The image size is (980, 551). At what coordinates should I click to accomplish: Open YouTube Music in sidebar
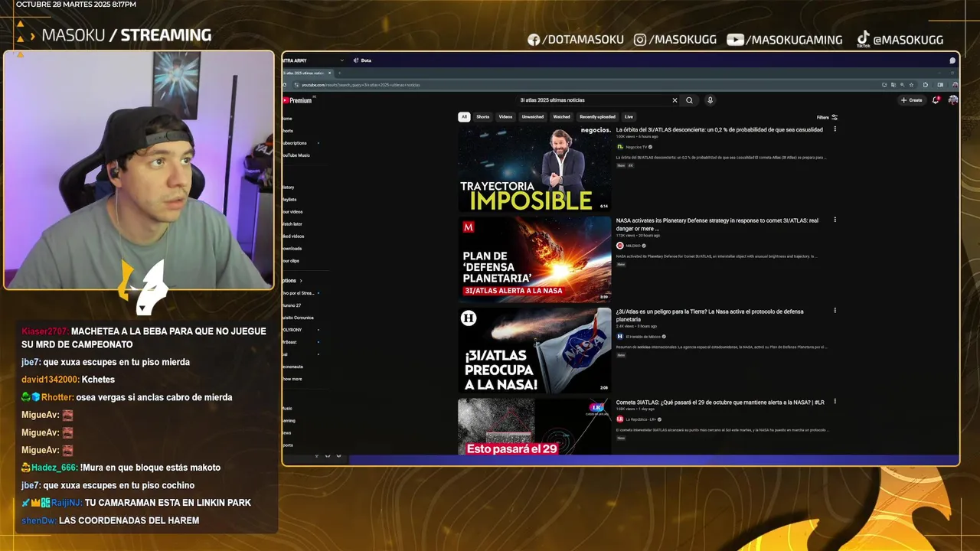[297, 155]
